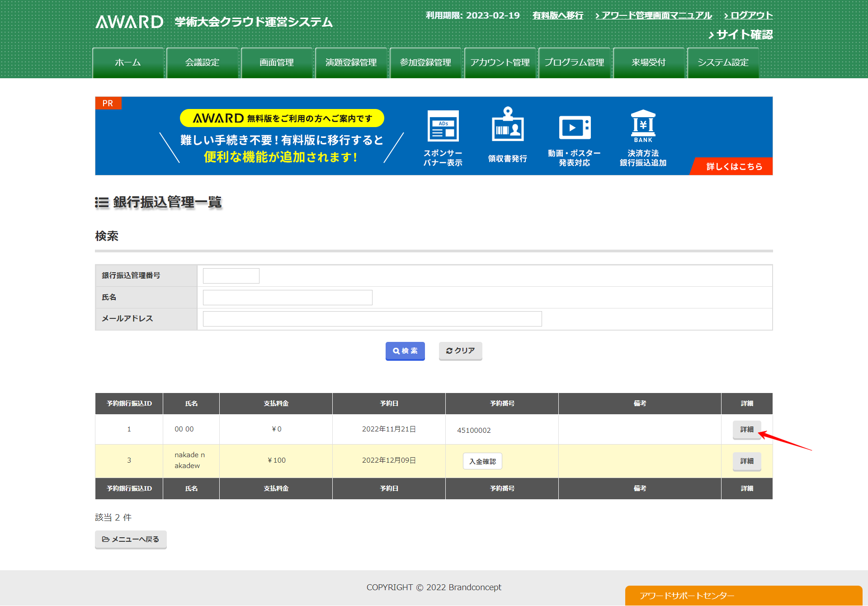868x606 pixels.
Task: Click the 入金確認 button
Action: 482,461
